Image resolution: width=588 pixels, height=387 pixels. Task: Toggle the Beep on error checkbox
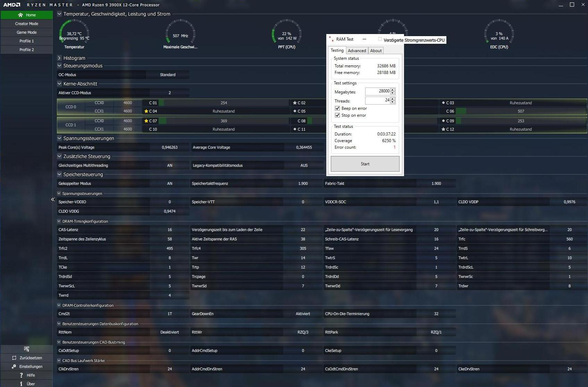(337, 108)
